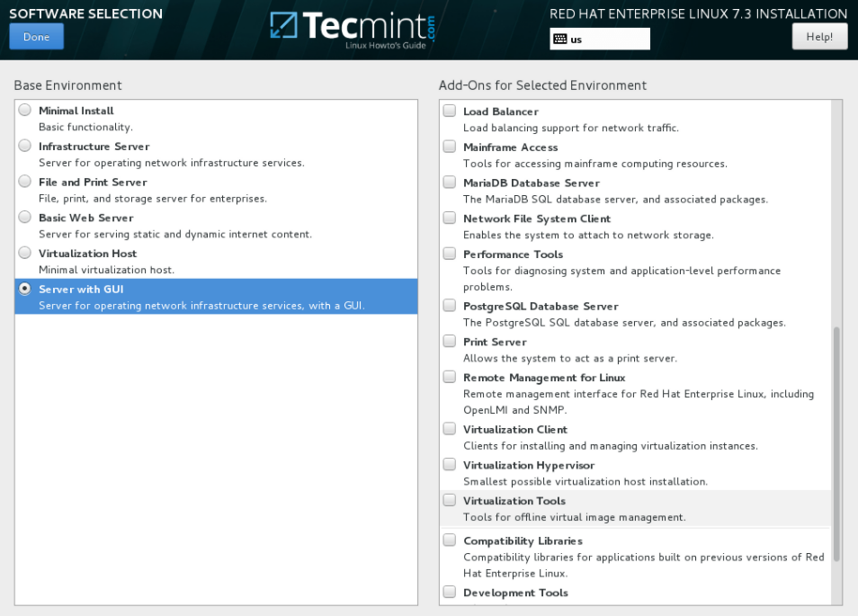Click the PostgreSQL SQL database server description
858x616 pixels.
[624, 323]
